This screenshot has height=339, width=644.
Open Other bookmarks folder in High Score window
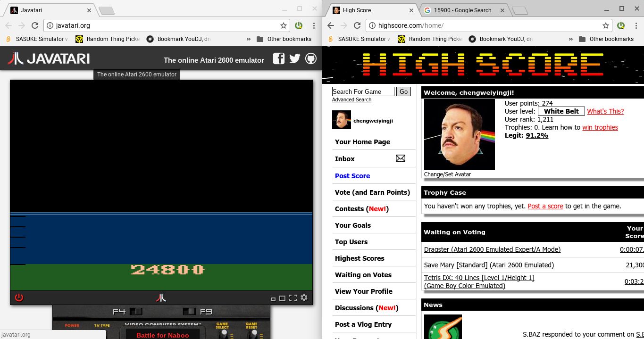606,39
